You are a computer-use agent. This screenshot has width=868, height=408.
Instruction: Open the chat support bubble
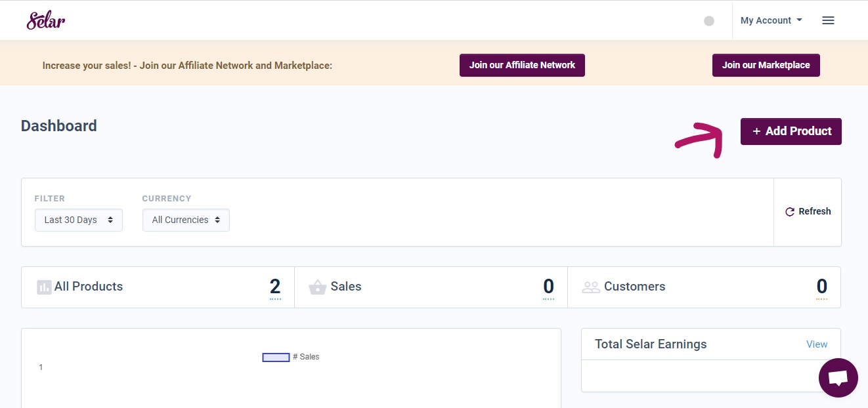(838, 377)
